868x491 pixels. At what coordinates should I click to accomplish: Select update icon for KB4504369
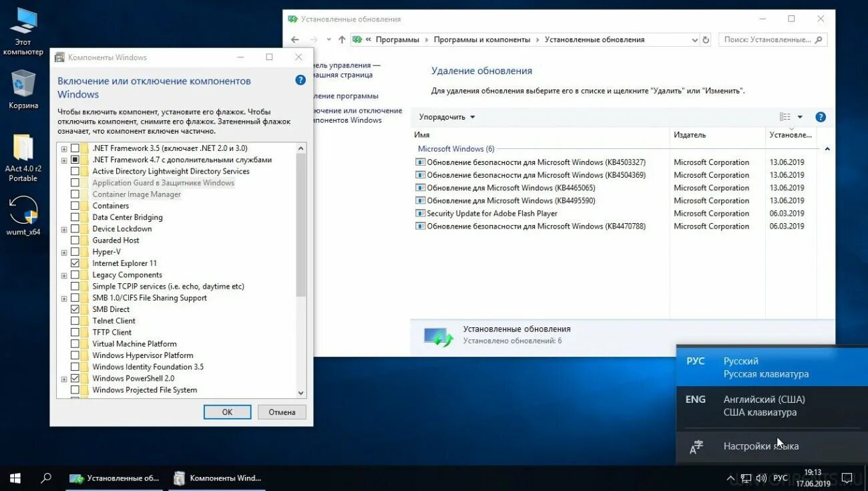coord(420,175)
